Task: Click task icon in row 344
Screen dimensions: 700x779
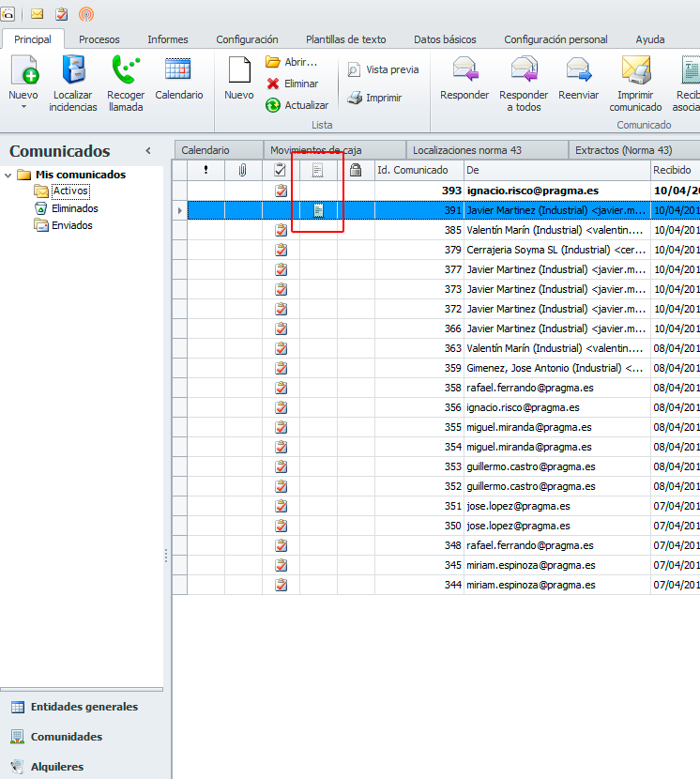Action: tap(282, 585)
